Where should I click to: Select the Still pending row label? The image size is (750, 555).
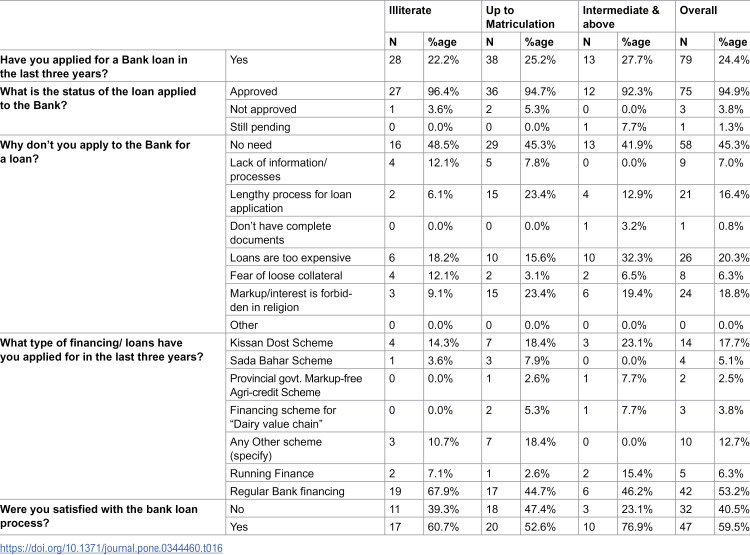point(260,127)
